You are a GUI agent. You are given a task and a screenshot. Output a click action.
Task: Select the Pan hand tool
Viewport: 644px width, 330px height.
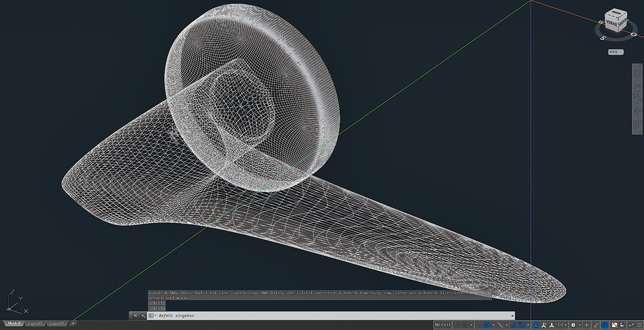(x=637, y=87)
